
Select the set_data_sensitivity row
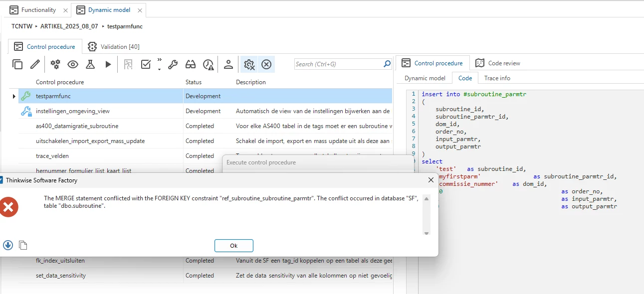coord(205,276)
